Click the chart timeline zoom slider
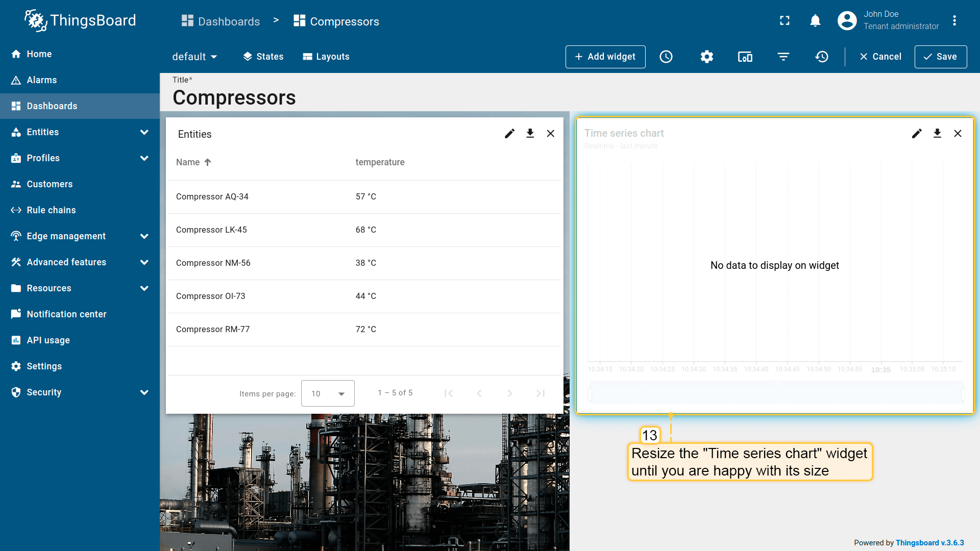Viewport: 980px width, 551px height. 776,393
